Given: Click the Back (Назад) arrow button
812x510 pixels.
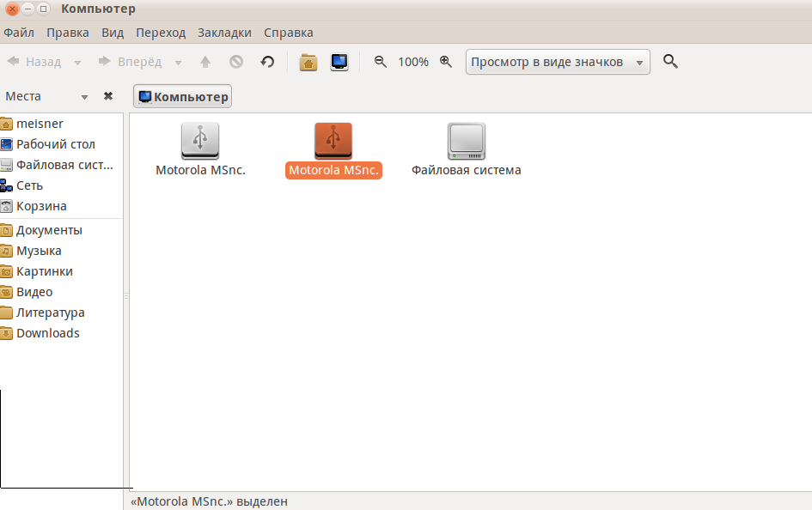Looking at the screenshot, I should pos(34,62).
